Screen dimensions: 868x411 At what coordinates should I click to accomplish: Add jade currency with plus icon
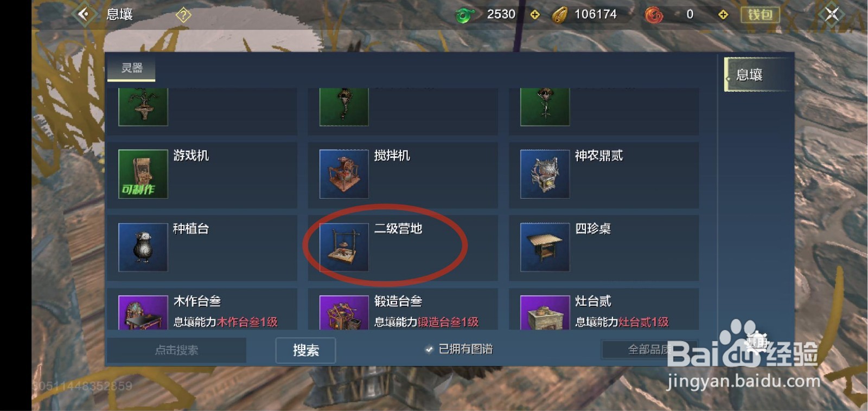pyautogui.click(x=535, y=15)
